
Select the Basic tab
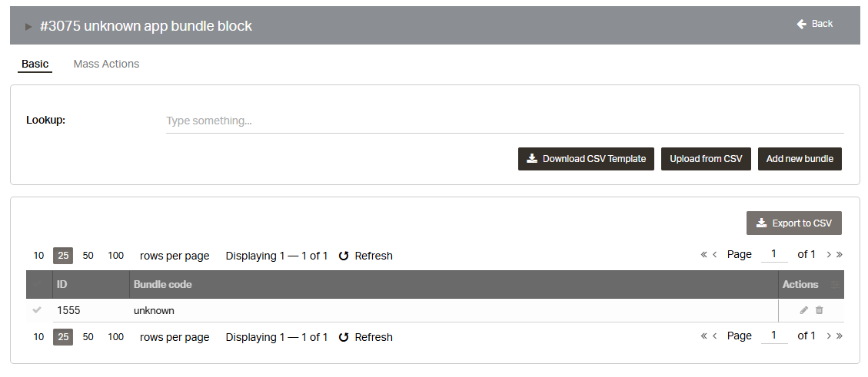(35, 64)
